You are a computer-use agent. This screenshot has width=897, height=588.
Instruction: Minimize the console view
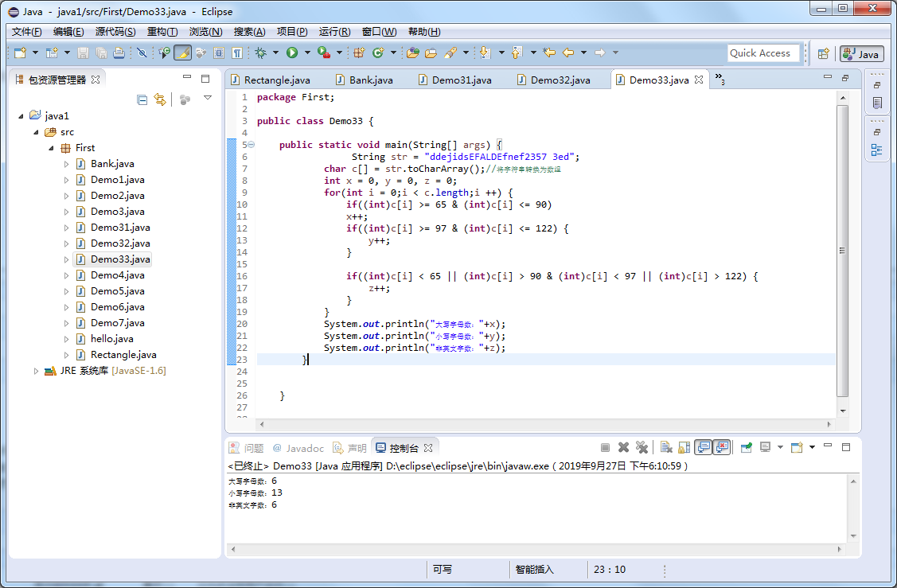pos(827,446)
